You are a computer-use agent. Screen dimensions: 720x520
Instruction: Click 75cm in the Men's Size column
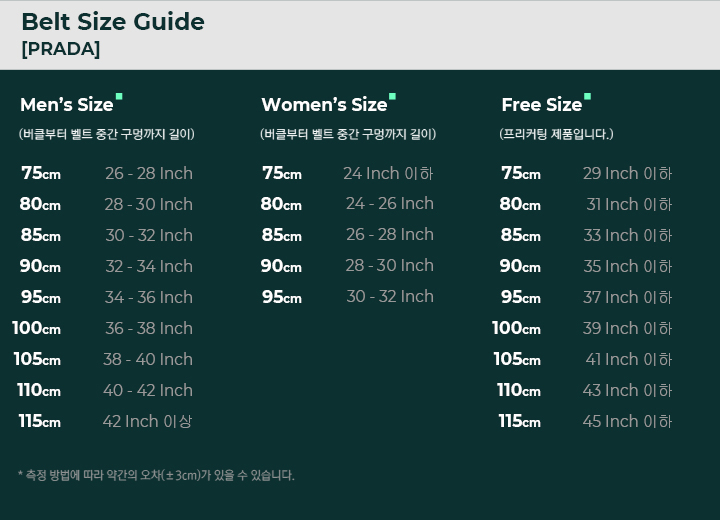(x=41, y=174)
